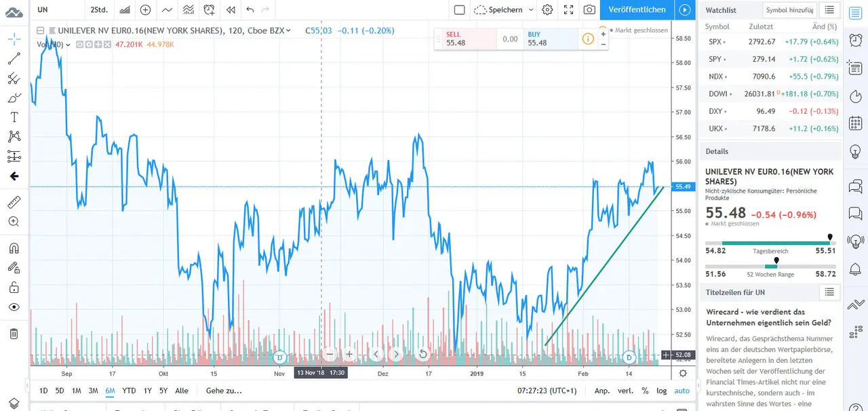The height and width of the screenshot is (411, 868).
Task: Select the NDX row in the watchlist
Action: click(x=772, y=77)
